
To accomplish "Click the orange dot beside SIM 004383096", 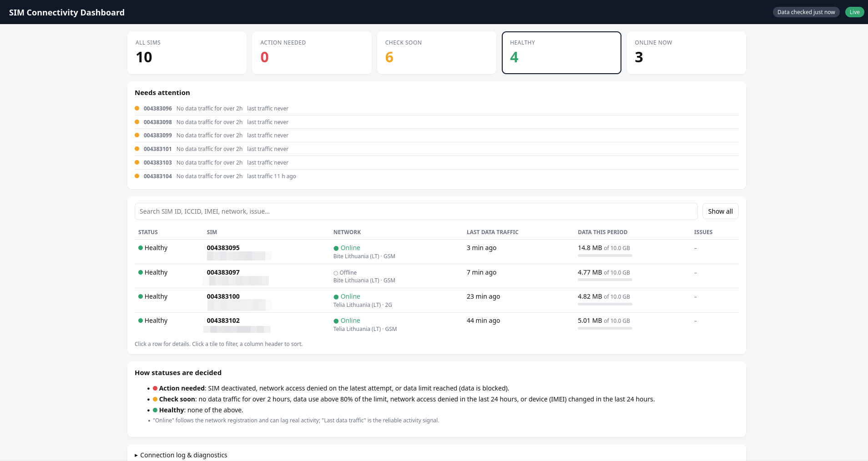I will pyautogui.click(x=137, y=108).
